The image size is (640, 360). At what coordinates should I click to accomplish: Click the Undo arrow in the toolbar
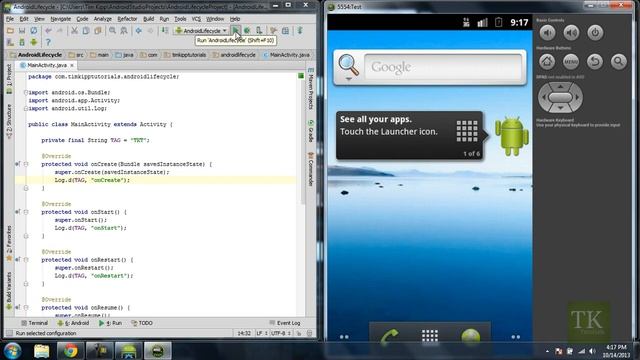(48, 31)
